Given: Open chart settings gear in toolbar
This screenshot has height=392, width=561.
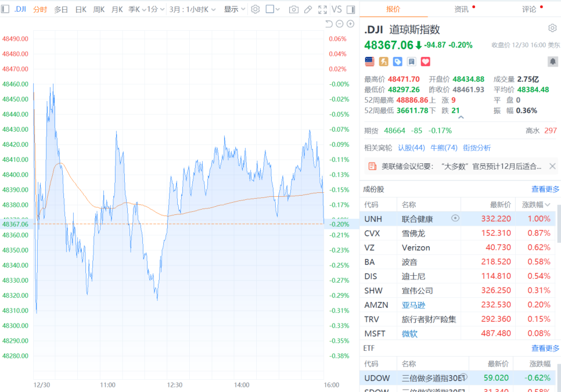Looking at the screenshot, I should [x=255, y=9].
